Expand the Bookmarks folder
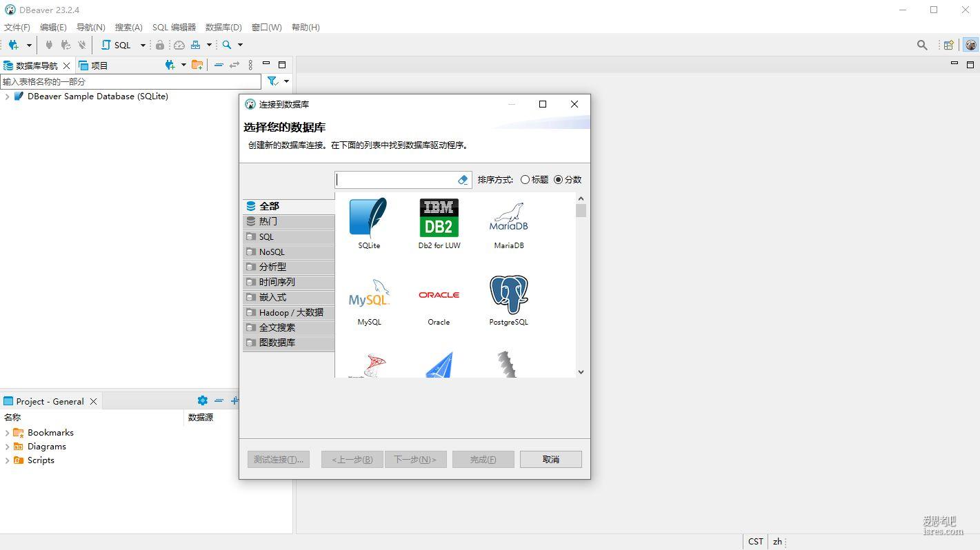 point(7,433)
